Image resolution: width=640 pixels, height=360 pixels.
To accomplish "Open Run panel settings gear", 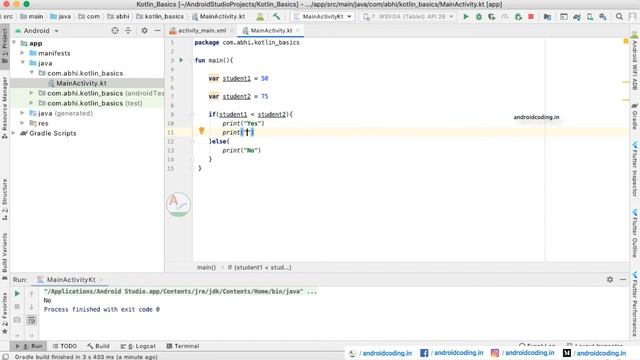I will pos(610,280).
